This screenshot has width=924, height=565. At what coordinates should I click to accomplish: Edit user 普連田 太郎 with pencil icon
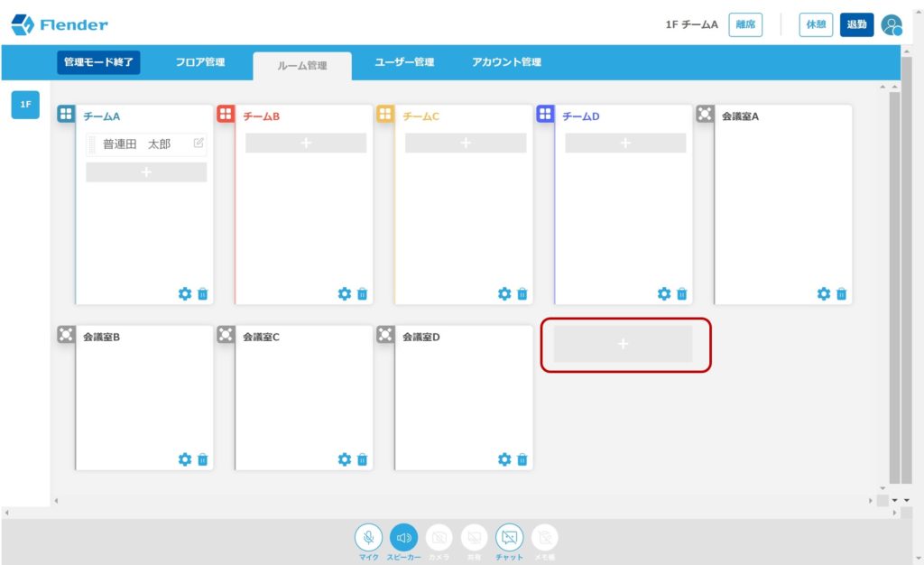pyautogui.click(x=199, y=143)
